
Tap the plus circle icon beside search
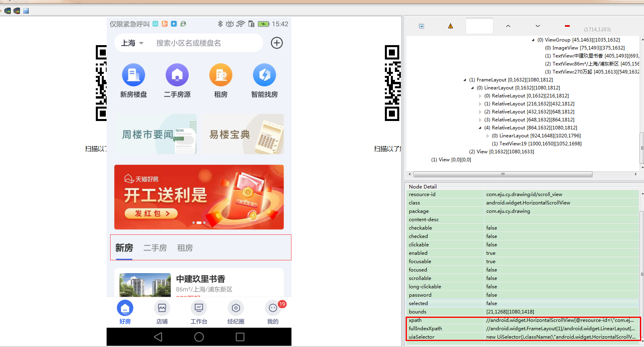(x=277, y=43)
